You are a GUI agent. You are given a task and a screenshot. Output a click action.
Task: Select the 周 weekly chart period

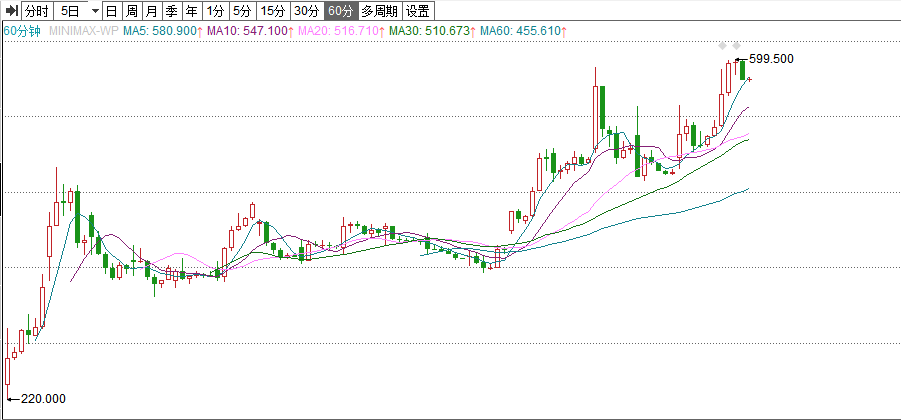[132, 10]
